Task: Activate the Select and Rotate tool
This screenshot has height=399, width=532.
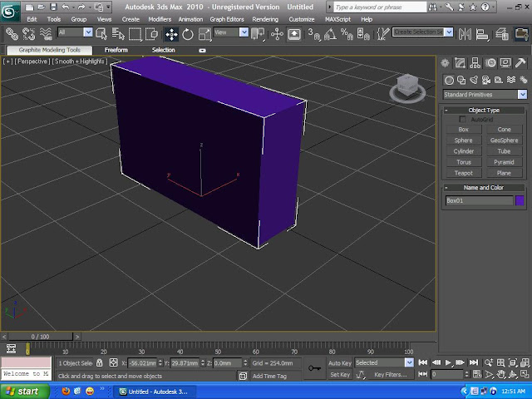Action: (x=188, y=34)
